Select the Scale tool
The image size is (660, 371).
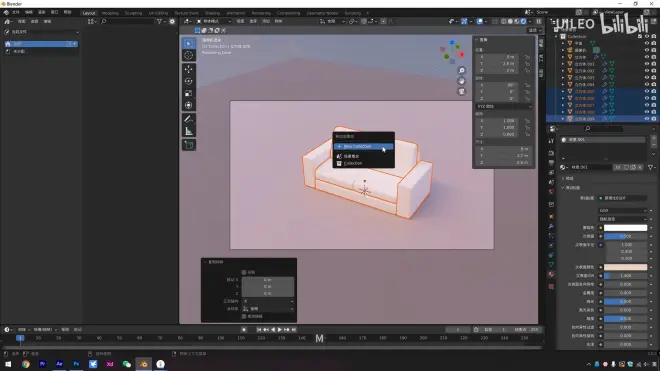pyautogui.click(x=189, y=93)
